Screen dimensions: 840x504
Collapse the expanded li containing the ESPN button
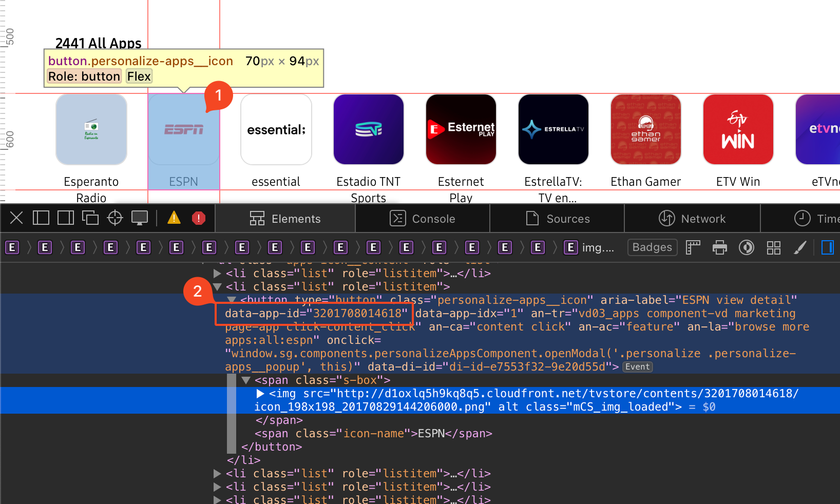pos(217,287)
